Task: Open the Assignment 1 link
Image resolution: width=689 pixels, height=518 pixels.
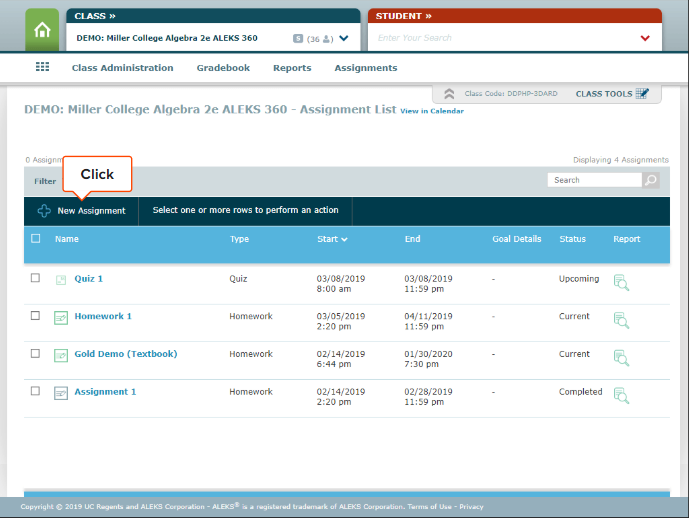Action: pyautogui.click(x=105, y=392)
